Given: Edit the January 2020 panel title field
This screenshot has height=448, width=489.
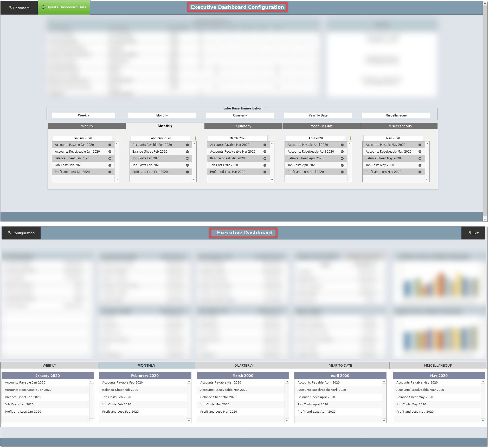Looking at the screenshot, I should pos(82,138).
